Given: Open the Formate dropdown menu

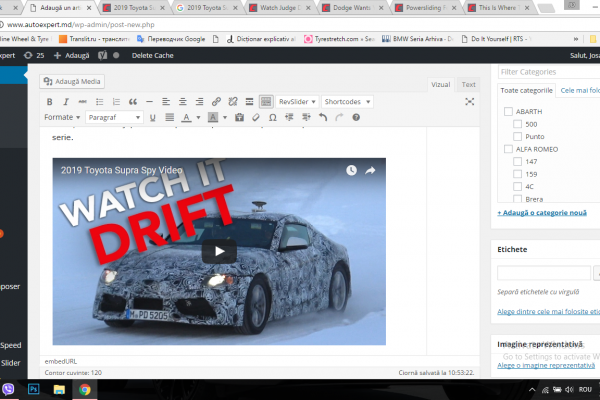Looking at the screenshot, I should [62, 118].
